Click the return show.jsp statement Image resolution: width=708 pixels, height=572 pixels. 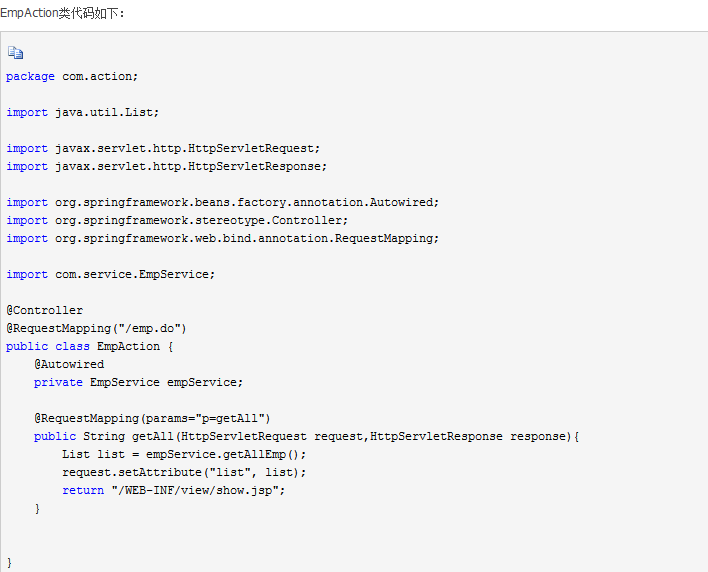(x=173, y=491)
